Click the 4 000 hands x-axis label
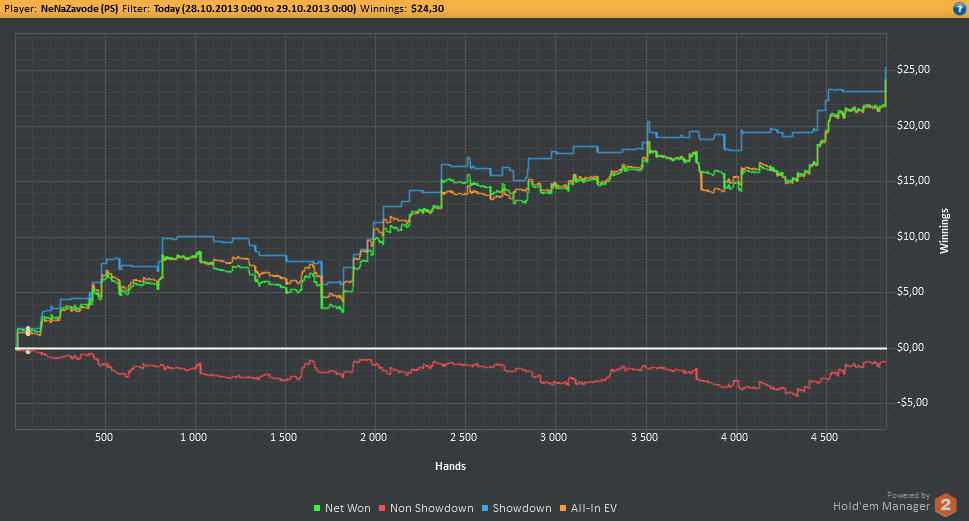Viewport: 969px width, 521px height. click(x=734, y=438)
